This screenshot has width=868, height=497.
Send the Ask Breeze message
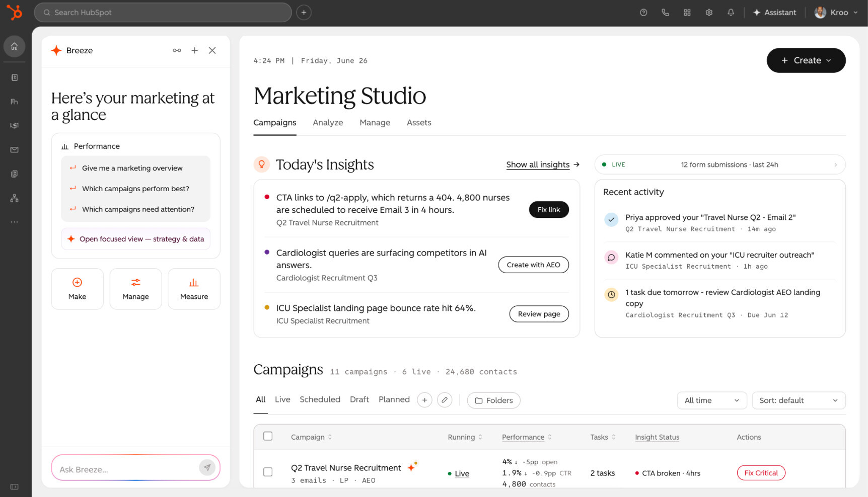point(207,467)
